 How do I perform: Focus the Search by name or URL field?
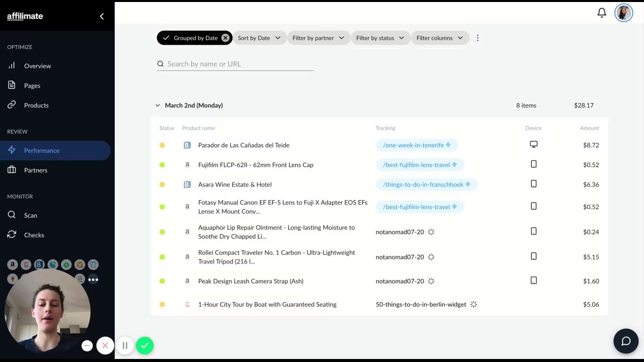(235, 64)
